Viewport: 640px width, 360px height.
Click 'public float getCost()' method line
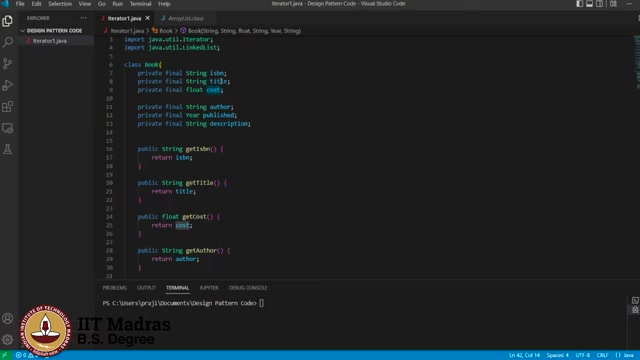click(179, 217)
